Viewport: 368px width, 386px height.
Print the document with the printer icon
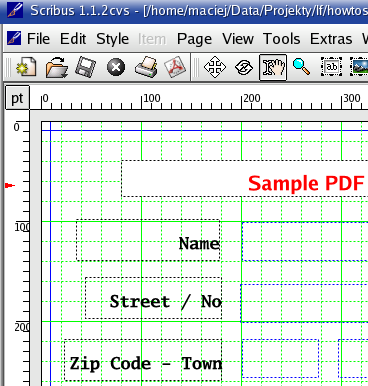[146, 67]
